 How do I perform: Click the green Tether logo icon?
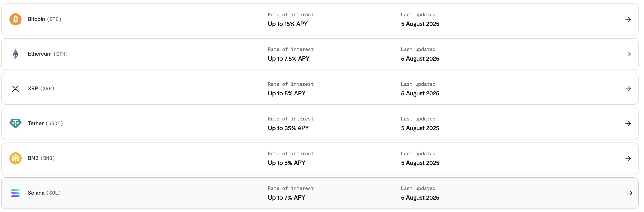(x=15, y=123)
